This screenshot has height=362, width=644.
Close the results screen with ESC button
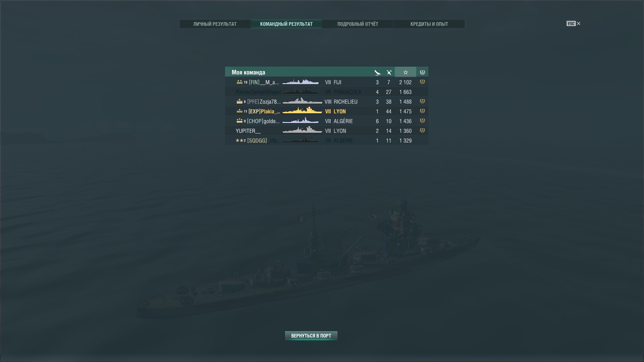[x=573, y=23]
